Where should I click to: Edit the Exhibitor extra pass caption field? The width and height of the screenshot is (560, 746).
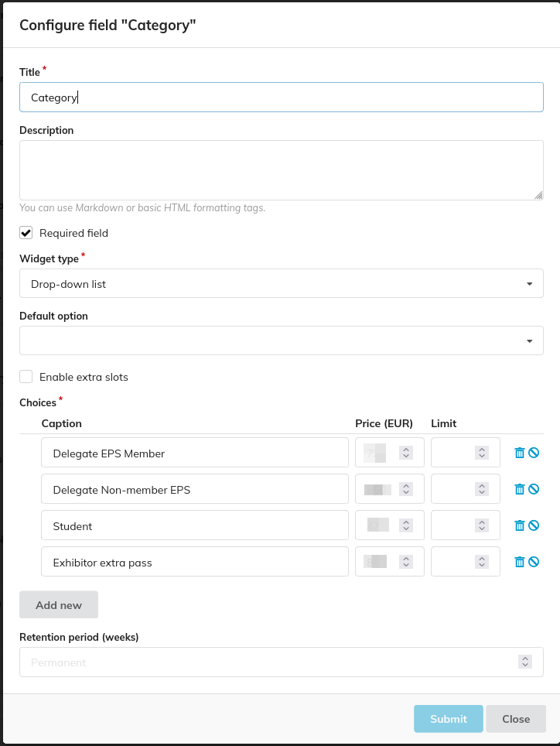(195, 563)
